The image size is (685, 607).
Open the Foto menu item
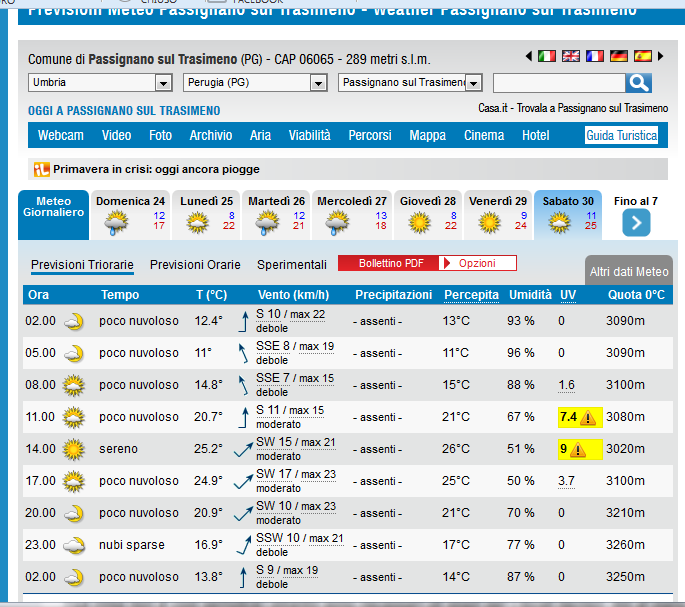[160, 135]
